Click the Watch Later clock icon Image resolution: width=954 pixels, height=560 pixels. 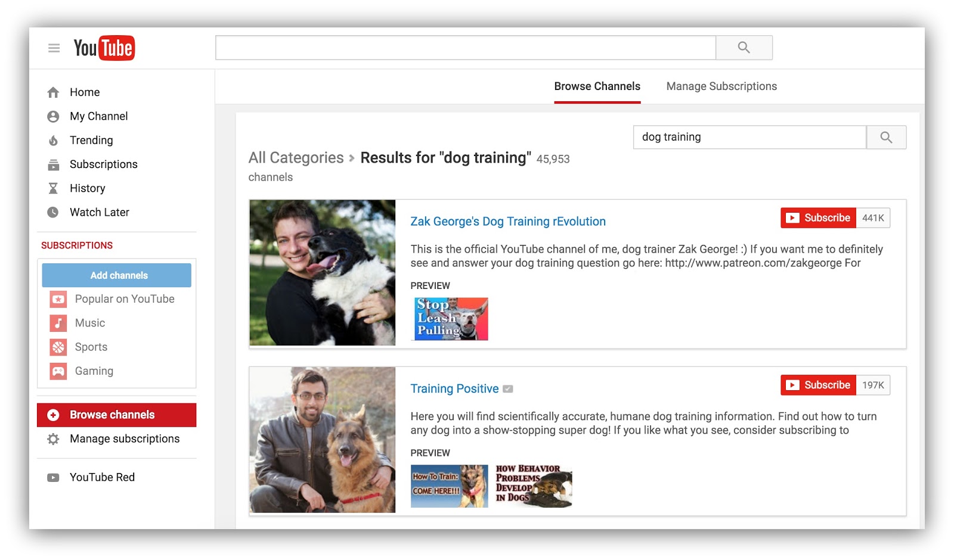[x=53, y=212]
